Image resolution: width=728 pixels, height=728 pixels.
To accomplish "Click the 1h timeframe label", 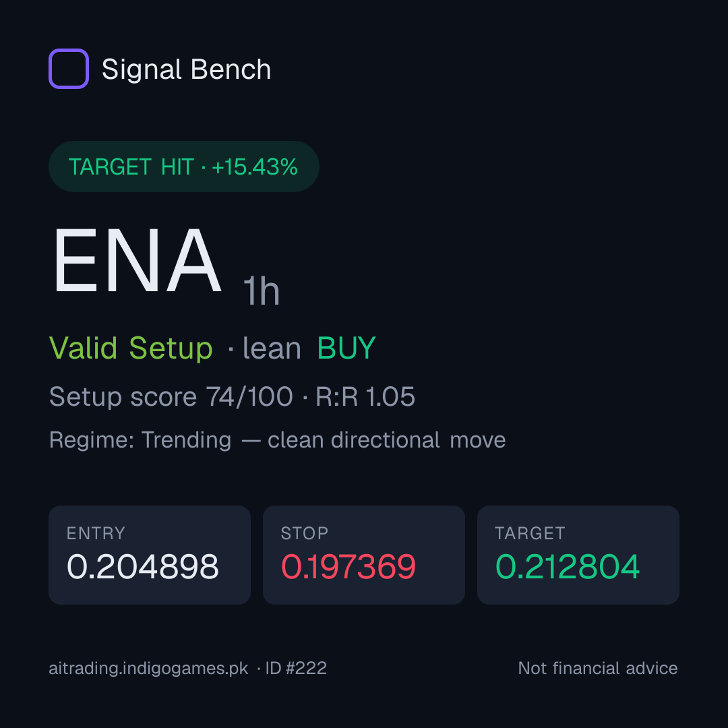I will 262,291.
